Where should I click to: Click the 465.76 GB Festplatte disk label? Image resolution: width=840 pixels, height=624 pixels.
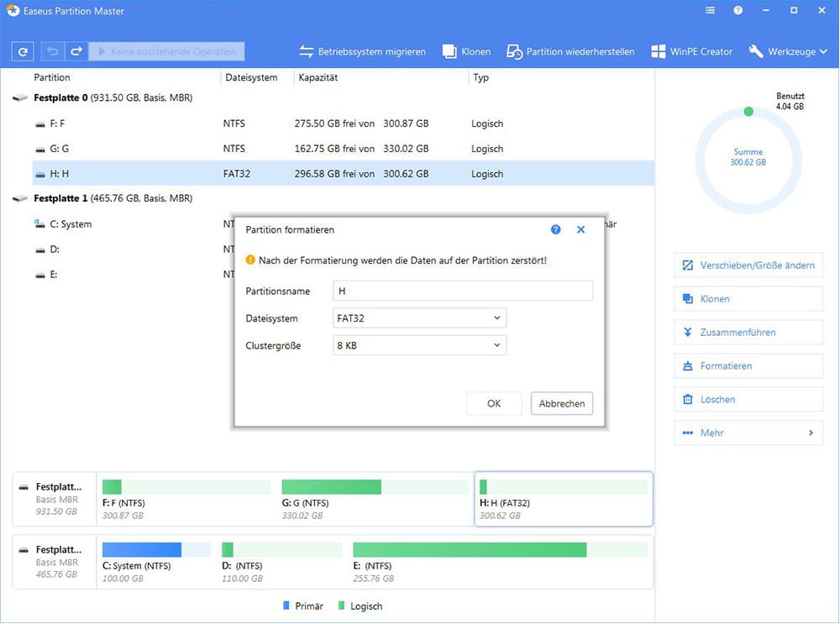[54, 562]
